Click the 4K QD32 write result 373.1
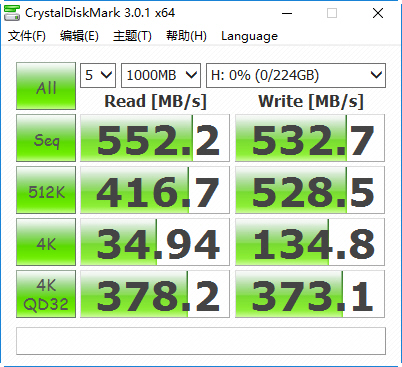 [x=310, y=294]
